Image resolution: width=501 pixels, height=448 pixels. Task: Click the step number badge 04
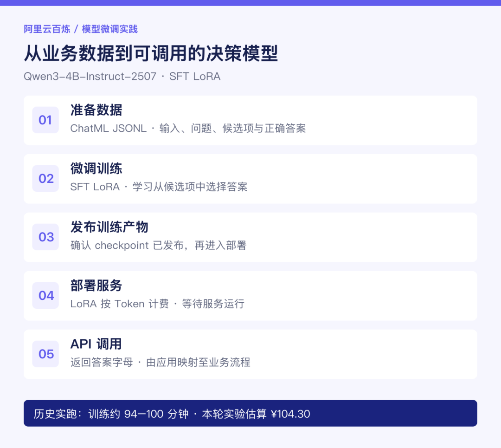point(45,295)
